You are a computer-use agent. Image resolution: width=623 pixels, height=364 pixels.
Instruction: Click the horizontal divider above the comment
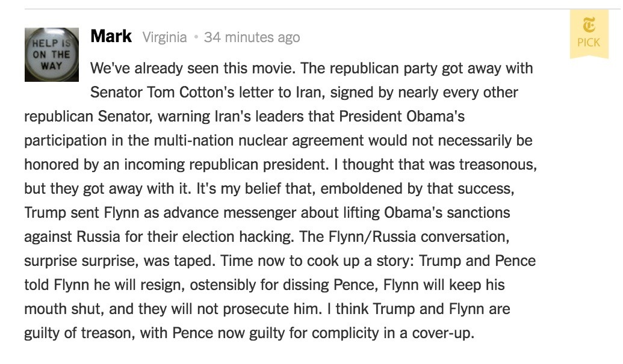point(301,9)
